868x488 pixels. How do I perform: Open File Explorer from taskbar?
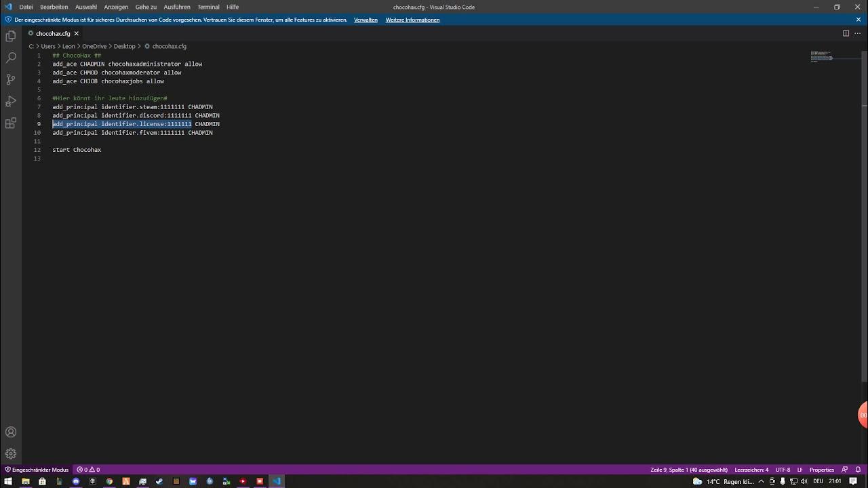click(x=25, y=481)
